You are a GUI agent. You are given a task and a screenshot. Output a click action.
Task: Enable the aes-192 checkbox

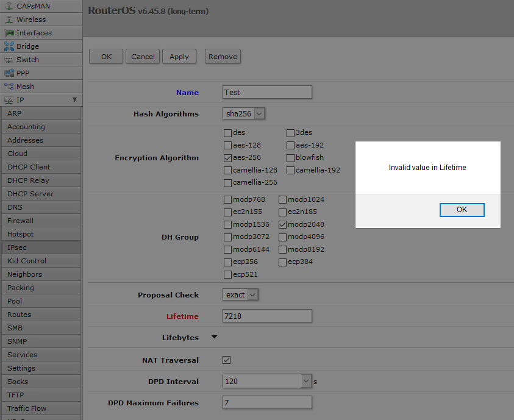[290, 145]
